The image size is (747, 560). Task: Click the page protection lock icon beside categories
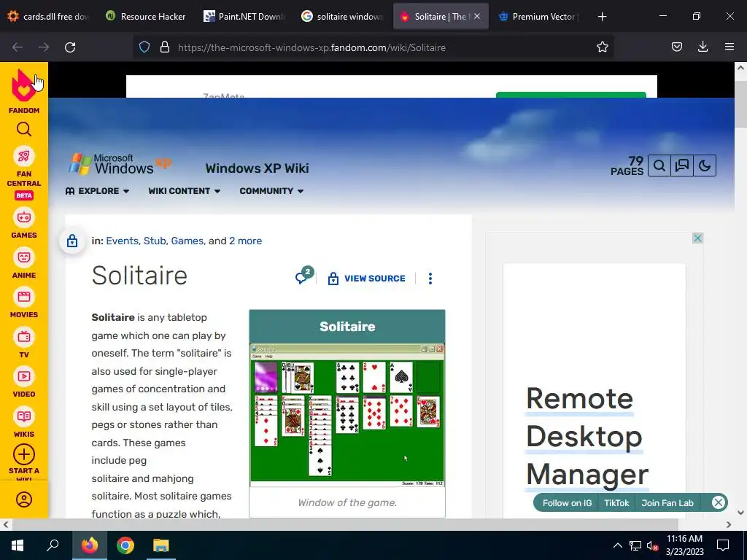point(72,241)
